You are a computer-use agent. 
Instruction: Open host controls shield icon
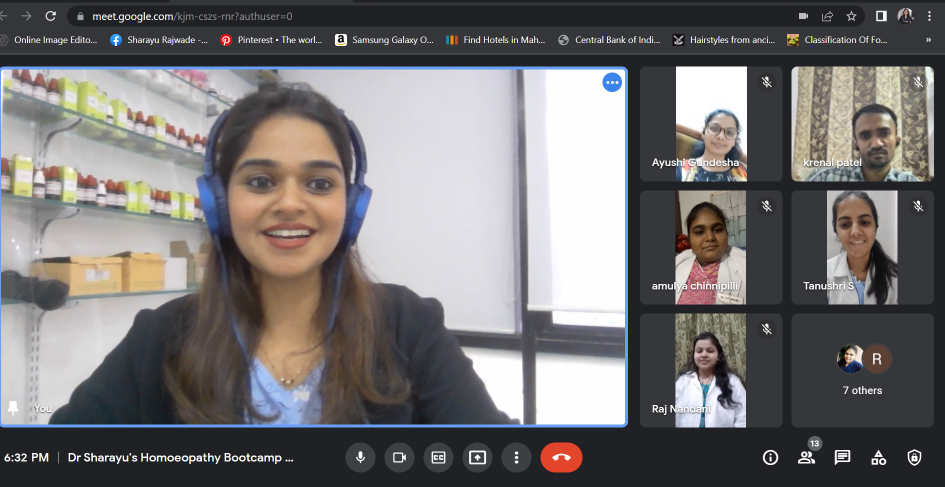[914, 457]
